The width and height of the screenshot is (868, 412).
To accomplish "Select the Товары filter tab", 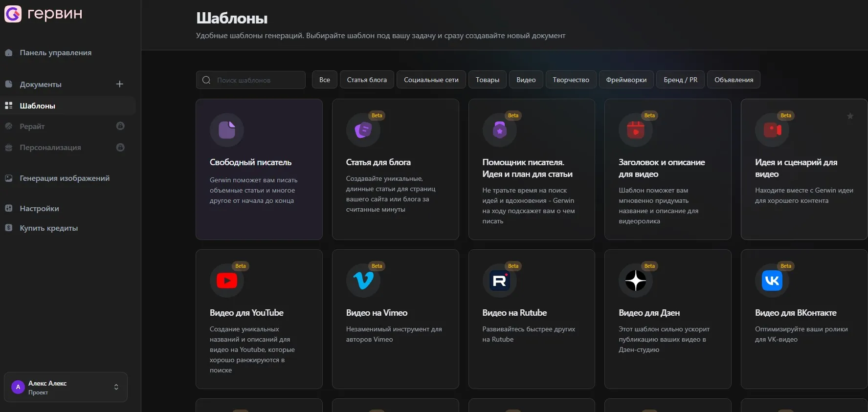I will click(x=488, y=80).
